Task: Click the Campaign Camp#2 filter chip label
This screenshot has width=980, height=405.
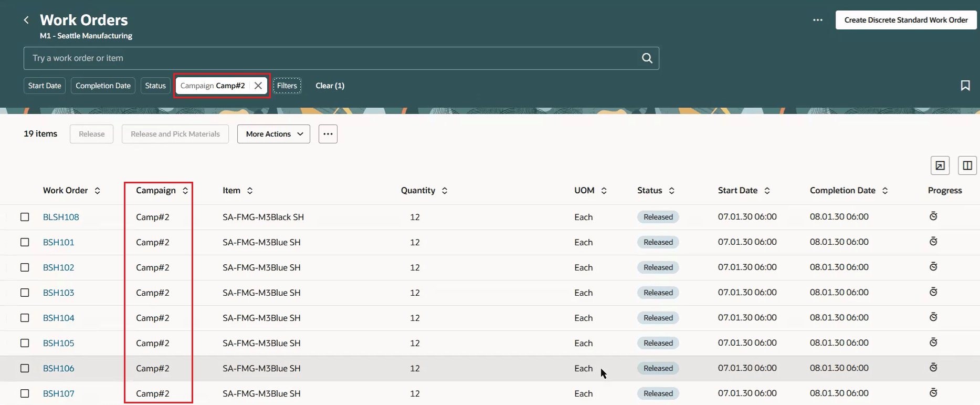Action: point(213,86)
